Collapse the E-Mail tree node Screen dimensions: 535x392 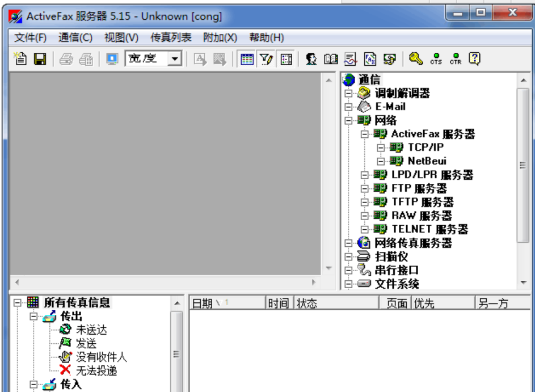(348, 107)
